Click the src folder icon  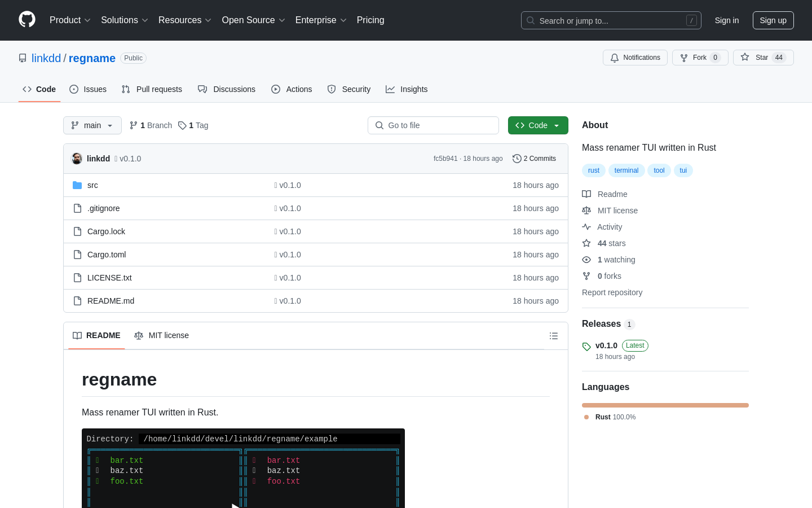coord(77,185)
